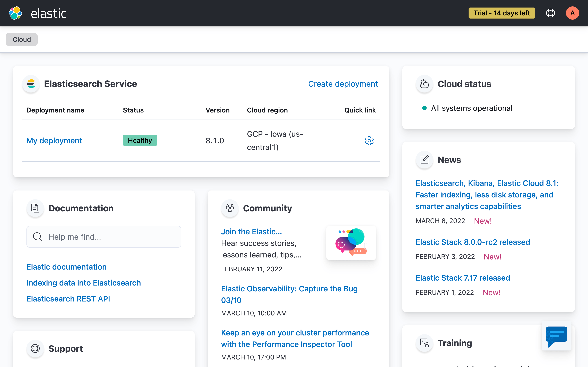
Task: Open My deployment link
Action: click(54, 140)
